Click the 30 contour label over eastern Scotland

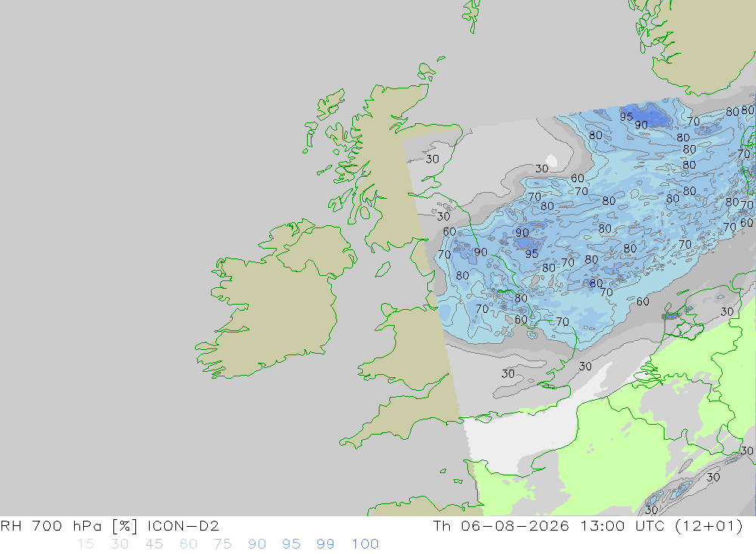[x=432, y=159]
